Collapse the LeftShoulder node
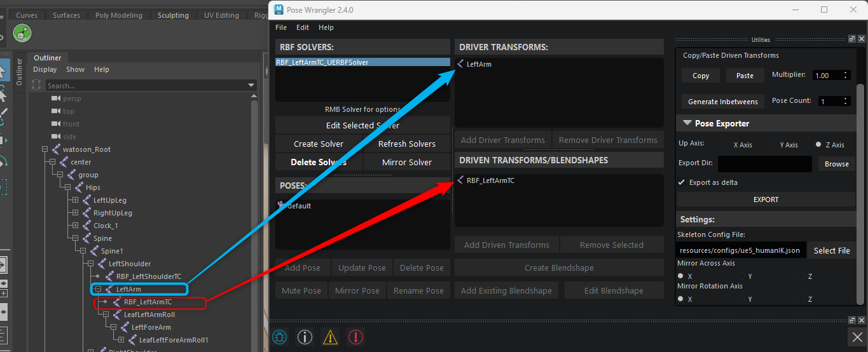The width and height of the screenshot is (868, 352). coord(90,264)
